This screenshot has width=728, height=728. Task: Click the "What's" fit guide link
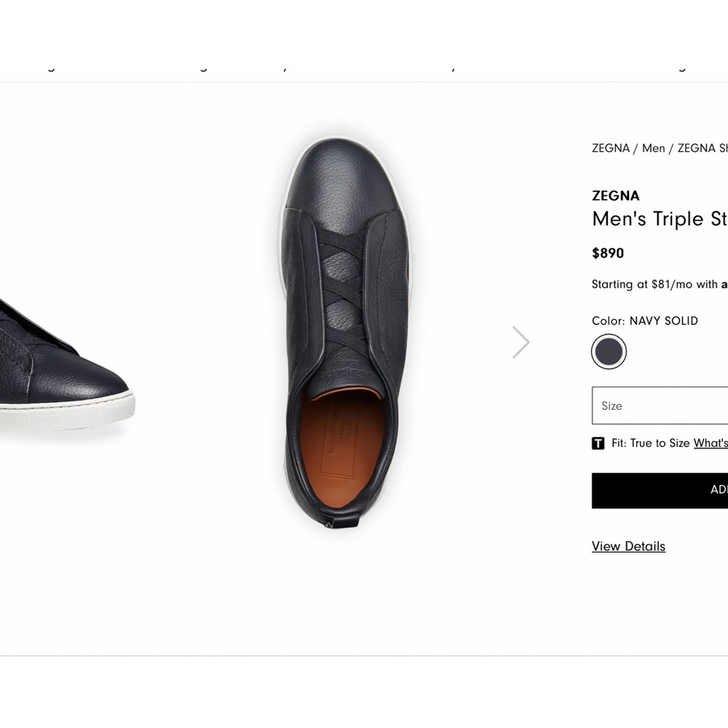click(x=711, y=443)
